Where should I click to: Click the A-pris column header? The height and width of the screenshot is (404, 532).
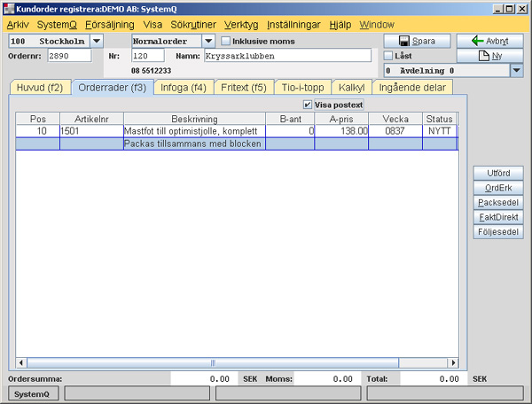pyautogui.click(x=341, y=119)
